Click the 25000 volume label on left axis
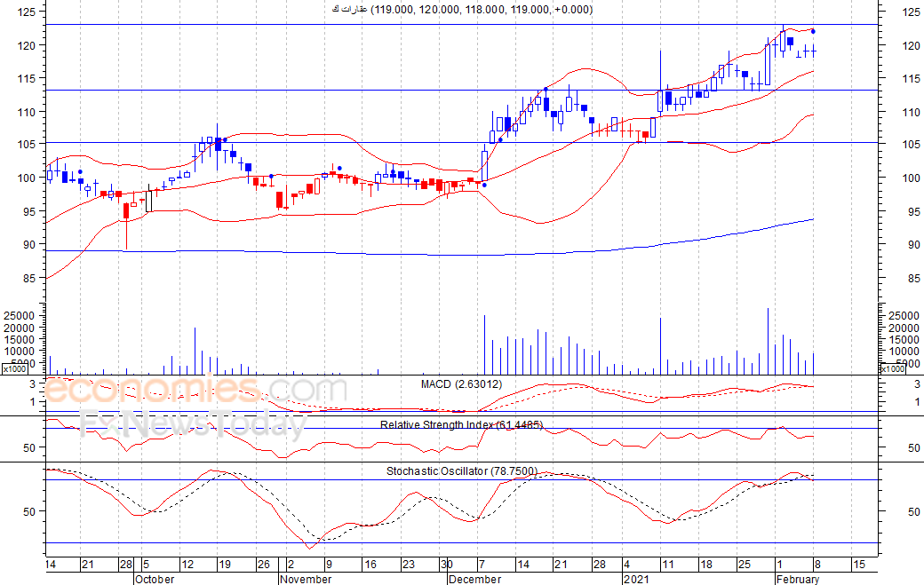Screen dimensions: 924x585 click(20, 316)
